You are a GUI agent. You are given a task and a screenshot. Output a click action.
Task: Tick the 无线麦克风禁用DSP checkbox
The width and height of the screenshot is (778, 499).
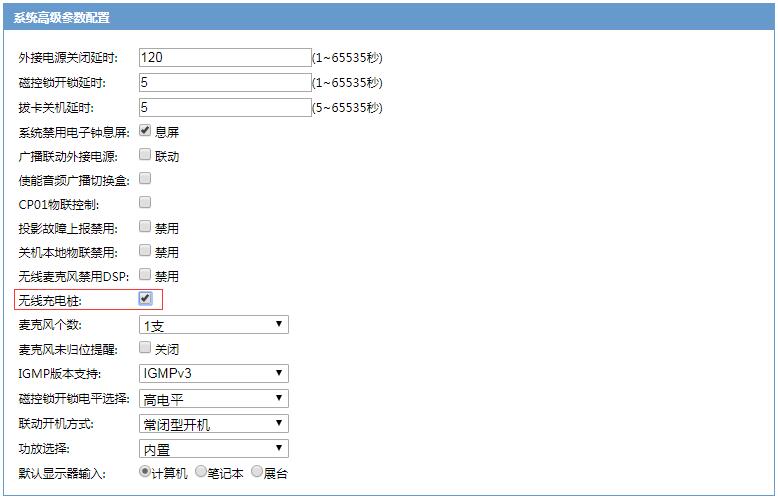145,275
